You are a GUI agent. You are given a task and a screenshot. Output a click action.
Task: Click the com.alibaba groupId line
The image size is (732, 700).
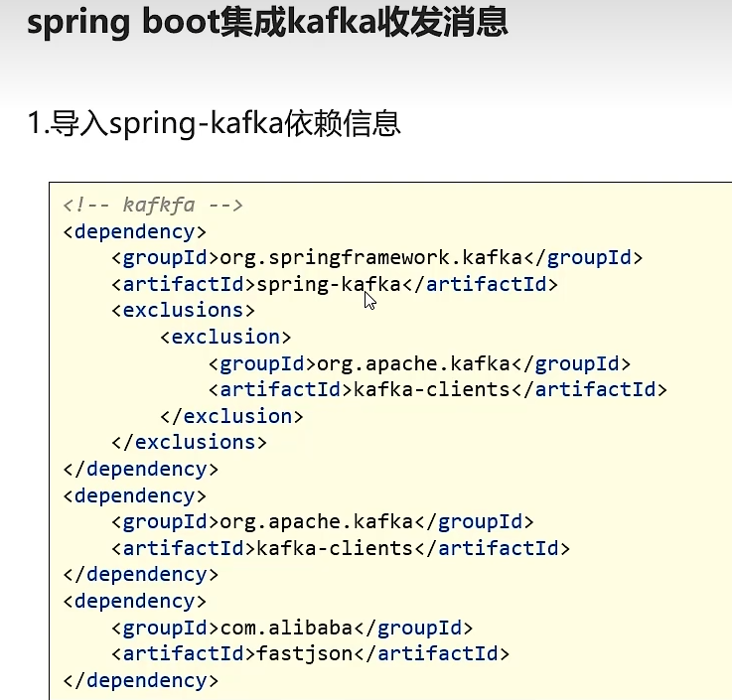(x=292, y=629)
